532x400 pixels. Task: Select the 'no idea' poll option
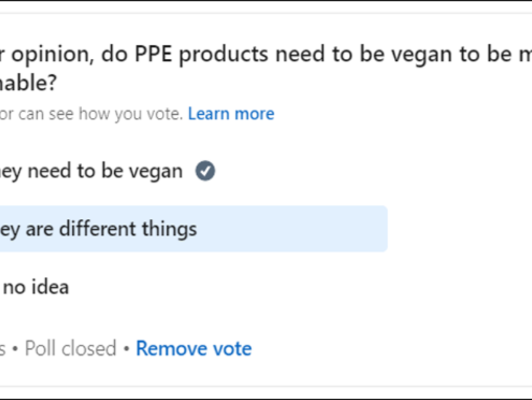[35, 287]
